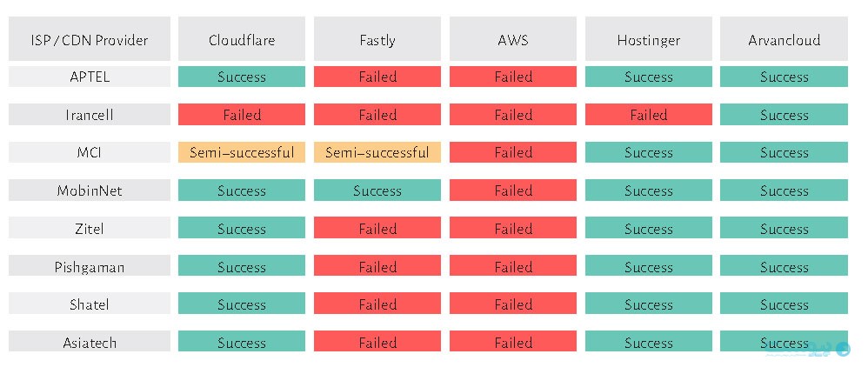This screenshot has height=374, width=868.
Task: Select the Irancell row label
Action: [89, 115]
